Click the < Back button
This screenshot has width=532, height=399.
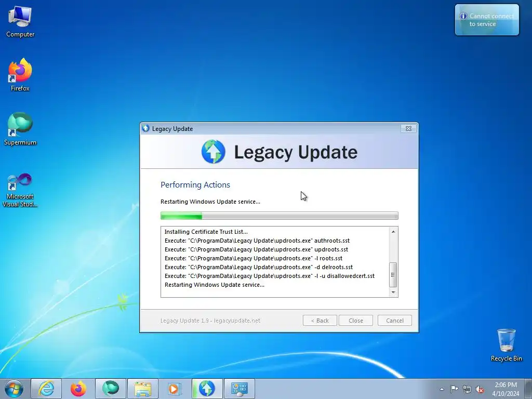(x=320, y=321)
